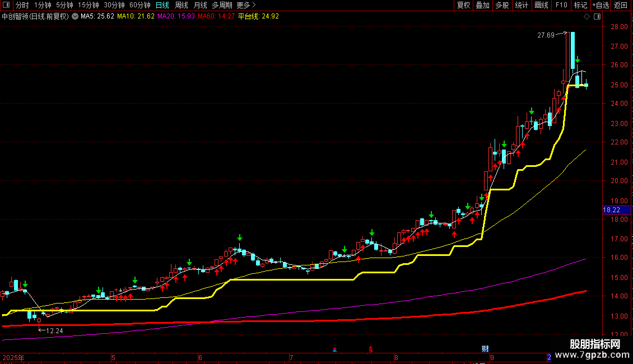Viewport: 633px width, 364px height.
Task: Click the MA20: 15.93 indicator label
Action: (x=176, y=17)
